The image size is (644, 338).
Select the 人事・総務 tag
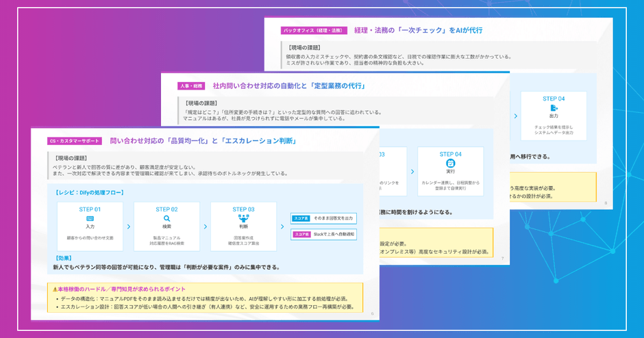pos(191,86)
